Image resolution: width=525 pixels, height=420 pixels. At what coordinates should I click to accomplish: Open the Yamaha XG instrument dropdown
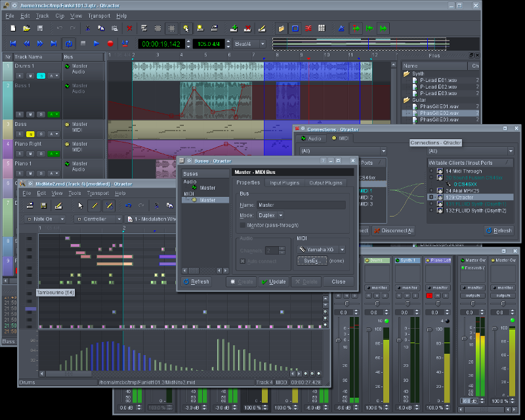click(322, 249)
